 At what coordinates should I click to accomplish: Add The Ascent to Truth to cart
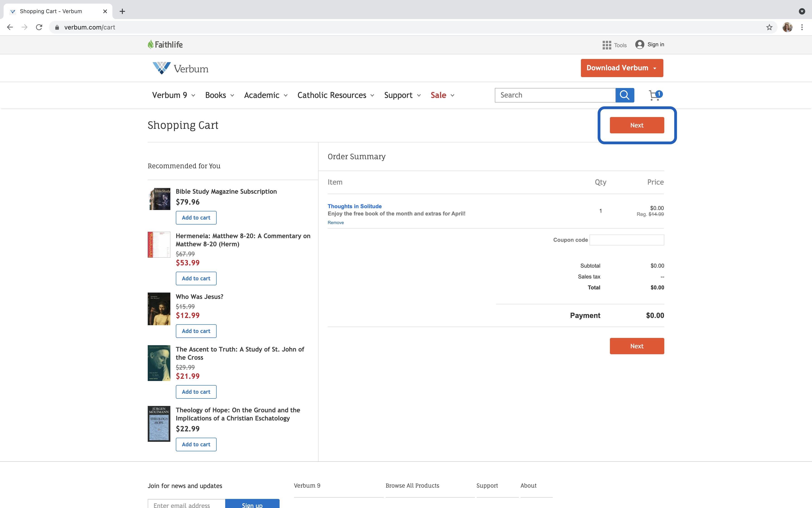click(196, 392)
